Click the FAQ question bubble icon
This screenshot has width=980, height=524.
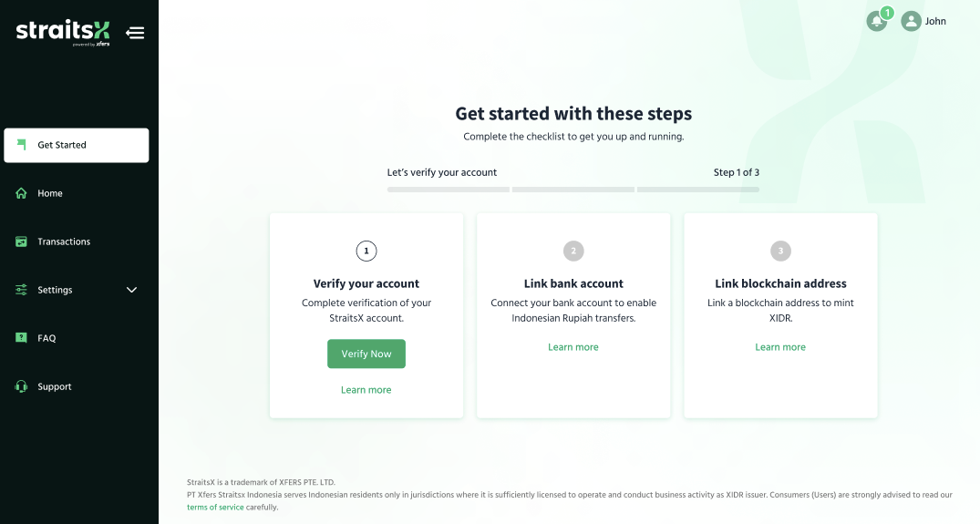point(21,338)
